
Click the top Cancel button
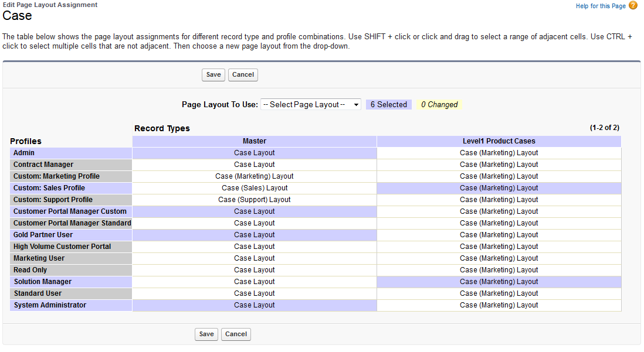pyautogui.click(x=243, y=74)
